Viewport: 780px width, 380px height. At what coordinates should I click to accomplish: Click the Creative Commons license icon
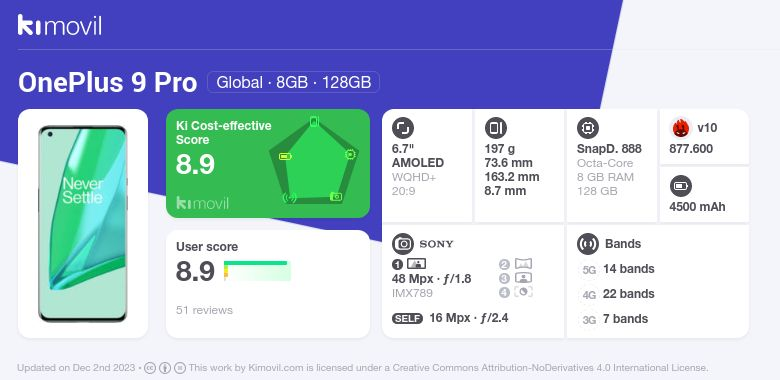tap(150, 368)
